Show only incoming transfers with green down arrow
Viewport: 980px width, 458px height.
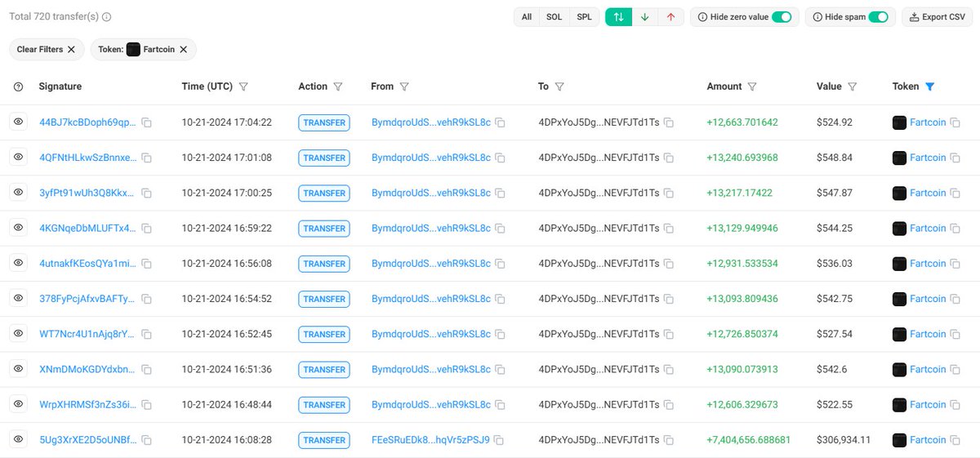[644, 17]
